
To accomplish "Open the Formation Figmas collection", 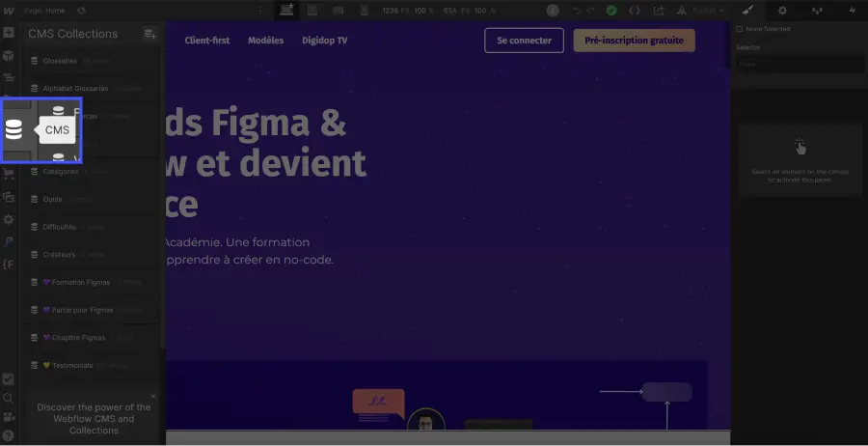I will coord(92,283).
